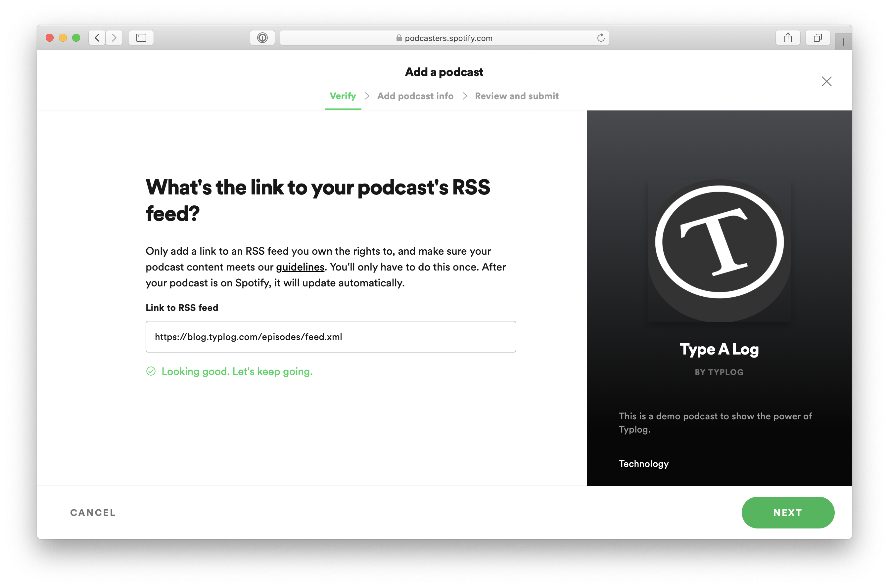Image resolution: width=889 pixels, height=588 pixels.
Task: Click the NEXT button to proceed
Action: tap(788, 513)
